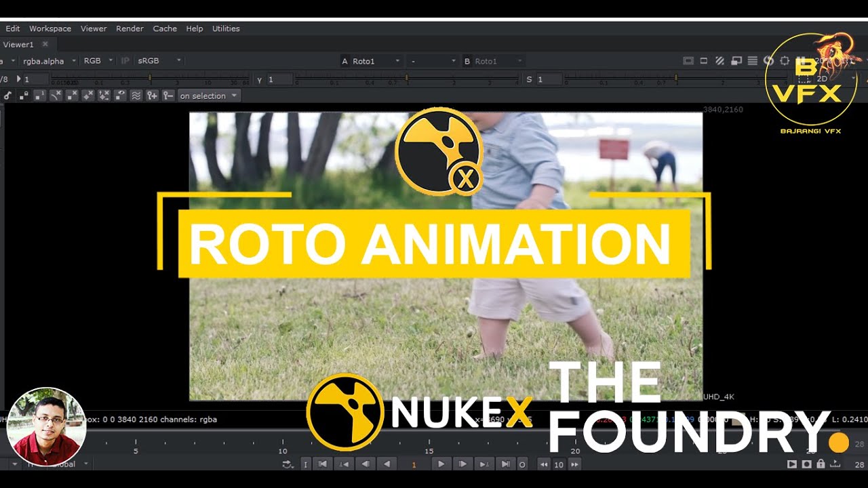This screenshot has width=868, height=488.
Task: Toggle the saturation 'S' button
Action: tap(530, 79)
